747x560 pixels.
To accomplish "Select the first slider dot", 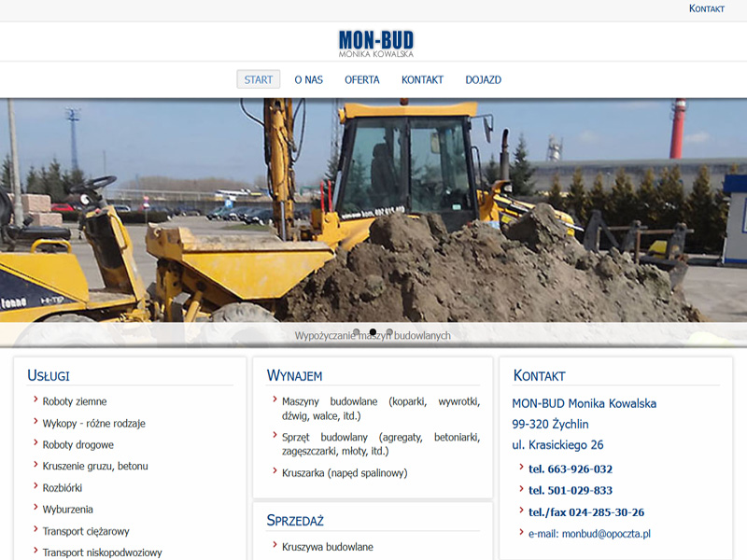I will [357, 332].
